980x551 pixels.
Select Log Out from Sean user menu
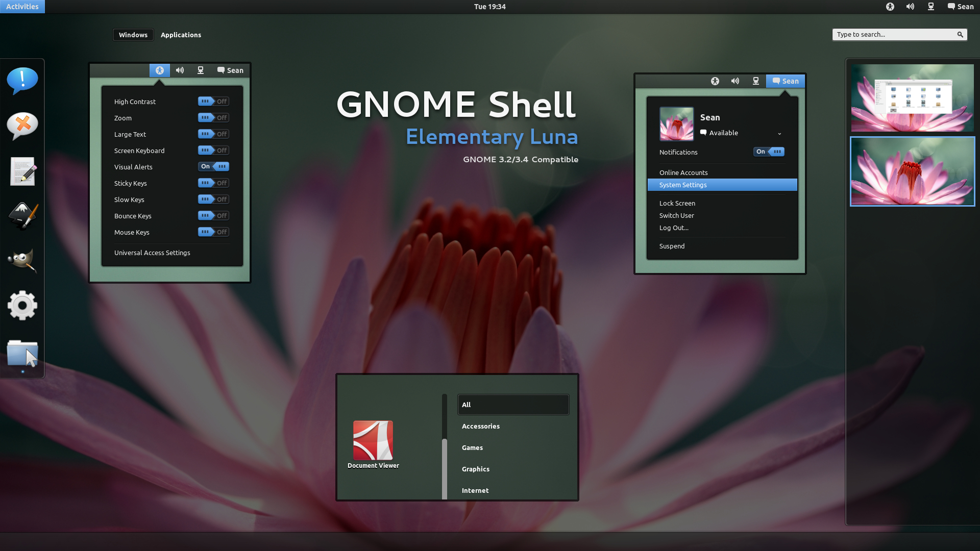[674, 228]
